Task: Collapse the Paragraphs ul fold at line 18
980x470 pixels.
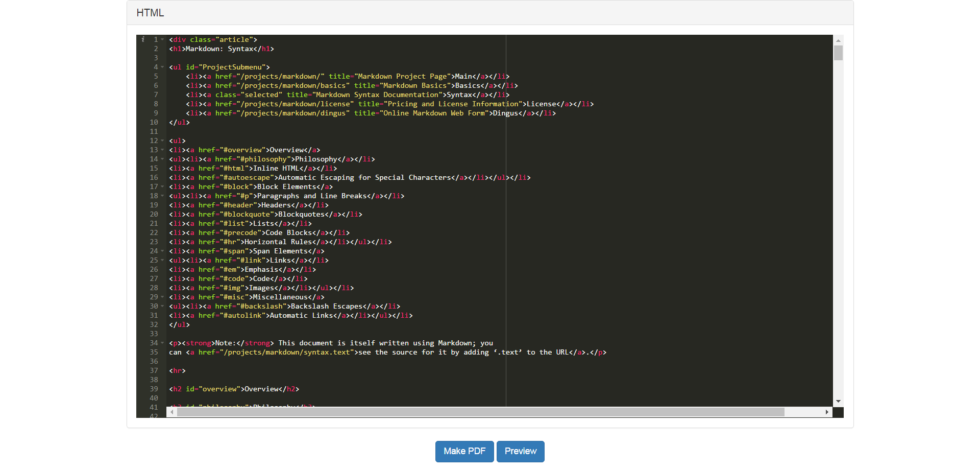Action: [162, 196]
